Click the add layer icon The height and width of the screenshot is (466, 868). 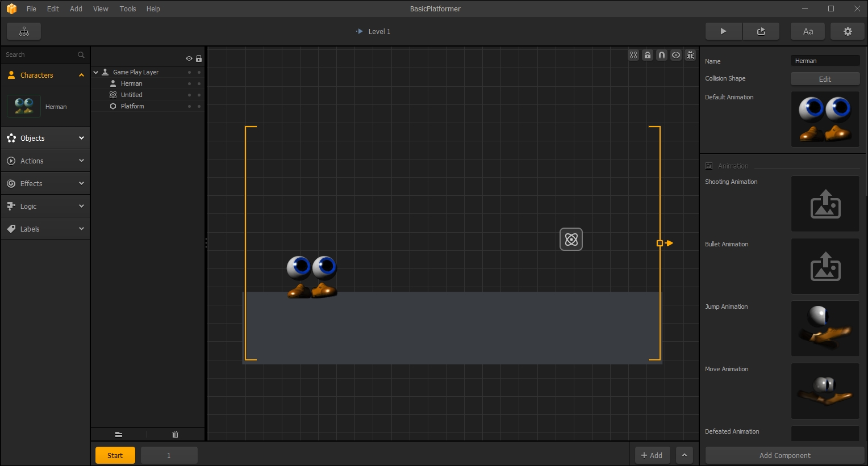click(119, 434)
